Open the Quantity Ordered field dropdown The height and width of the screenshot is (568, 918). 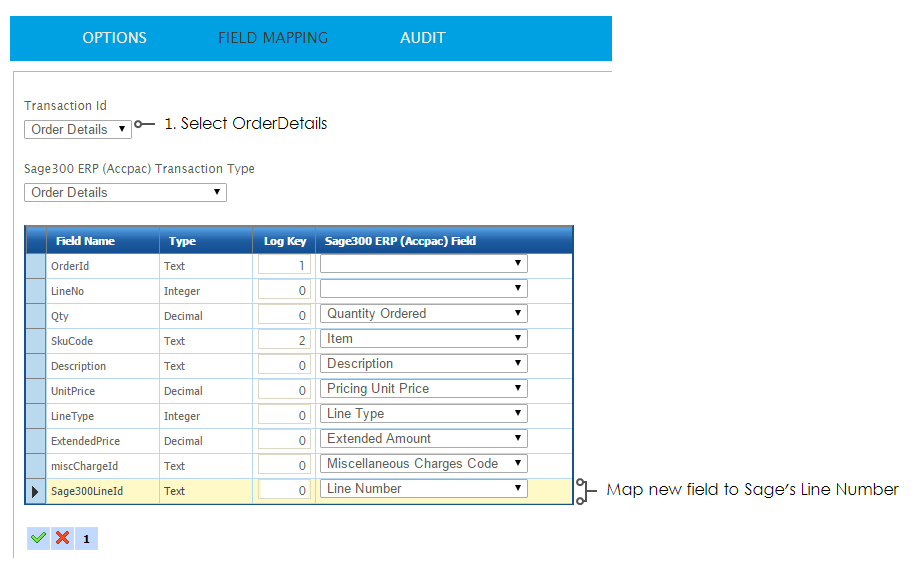[423, 314]
